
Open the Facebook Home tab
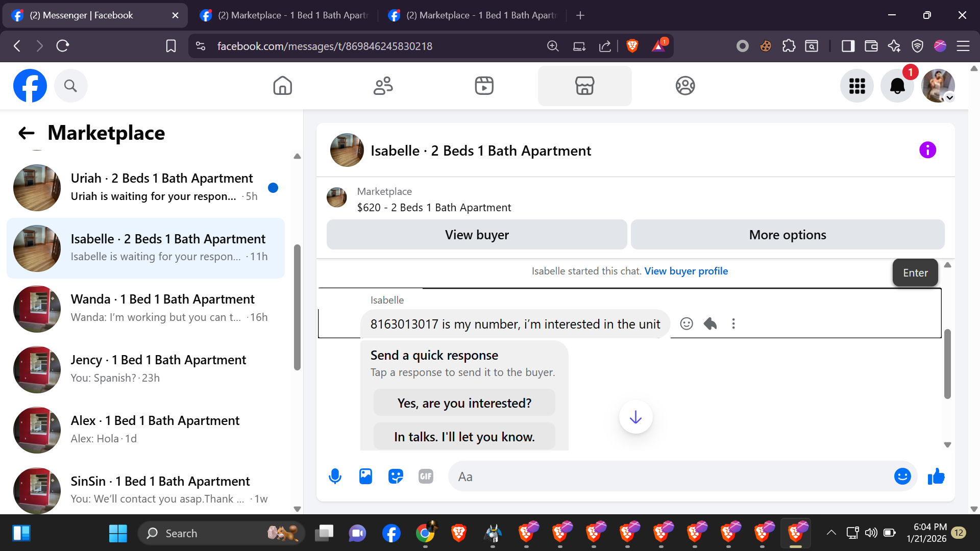(x=282, y=86)
